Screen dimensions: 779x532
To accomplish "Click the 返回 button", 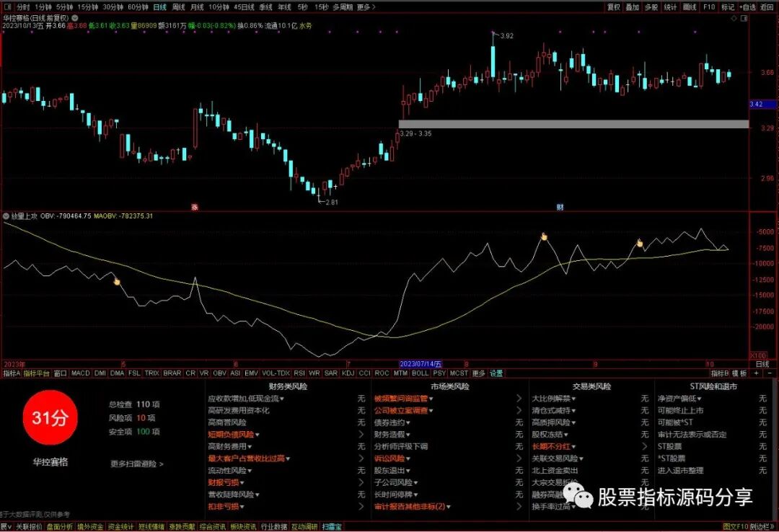I will click(767, 7).
